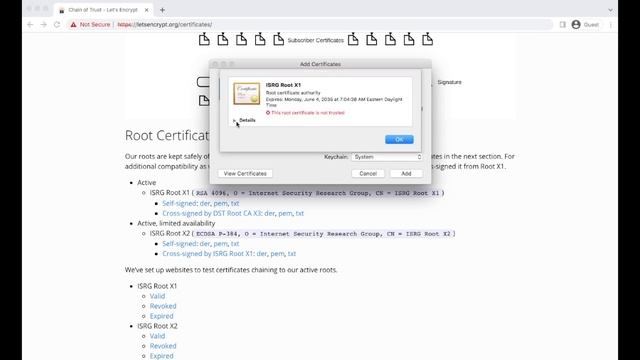
Task: Open ISRG Root X1 Revoked test link
Action: (163, 306)
